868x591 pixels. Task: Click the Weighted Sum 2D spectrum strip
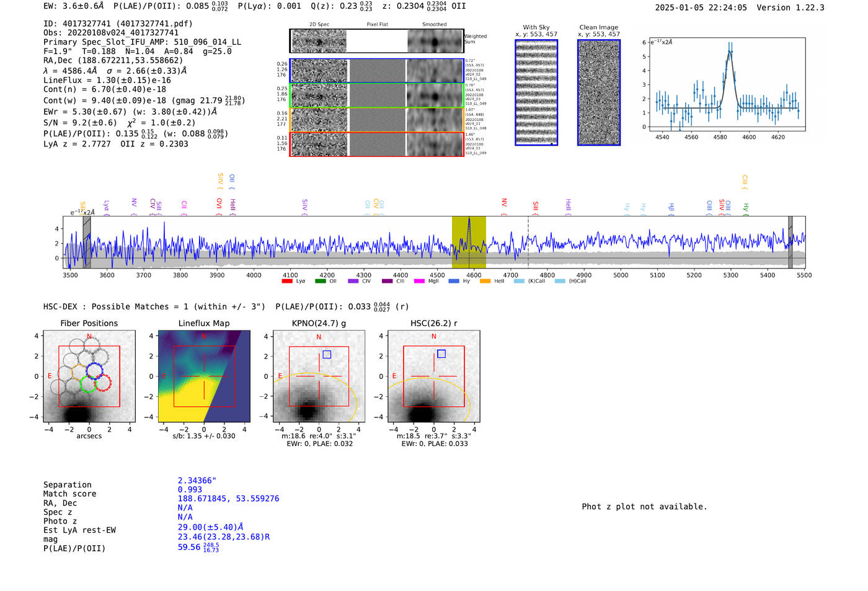(376, 41)
